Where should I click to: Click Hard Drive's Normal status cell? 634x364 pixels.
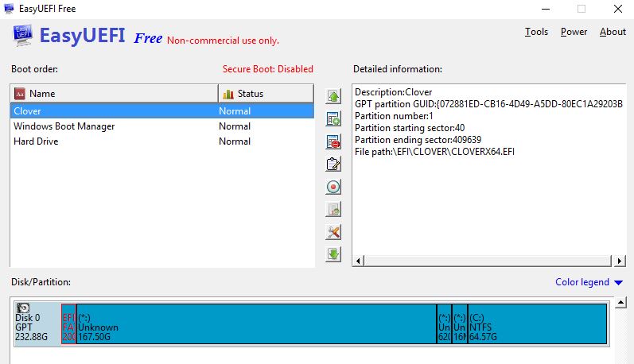[235, 141]
